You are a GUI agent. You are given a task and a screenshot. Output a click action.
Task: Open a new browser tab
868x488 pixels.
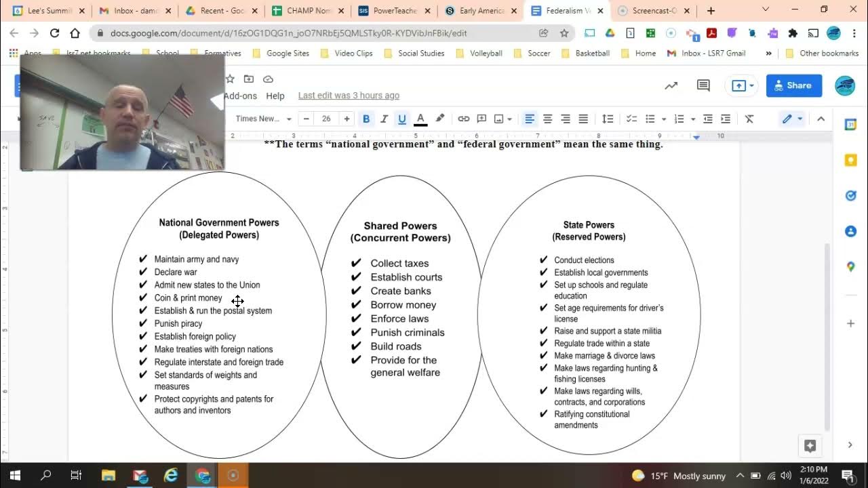coord(711,11)
